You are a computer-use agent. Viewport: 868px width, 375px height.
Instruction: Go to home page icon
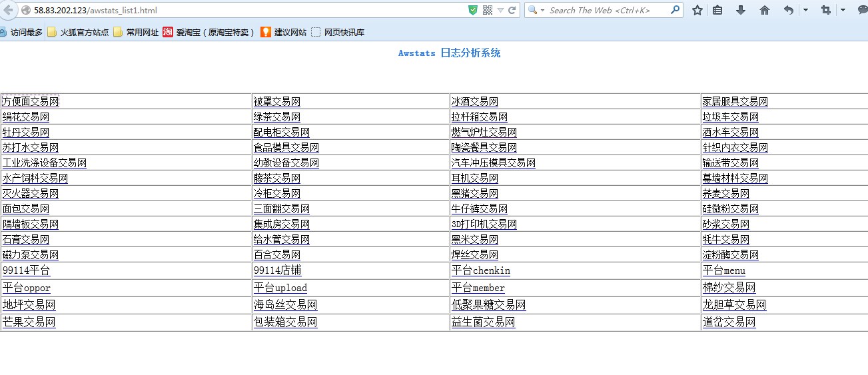(765, 10)
